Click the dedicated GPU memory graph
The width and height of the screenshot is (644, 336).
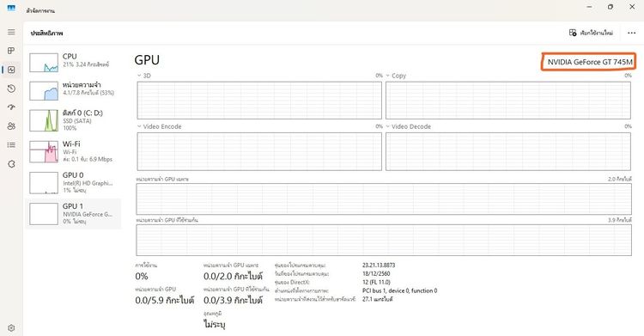coord(384,199)
